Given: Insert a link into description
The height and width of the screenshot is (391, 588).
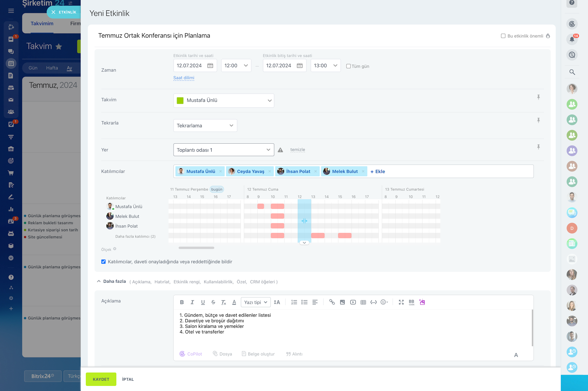Looking at the screenshot, I should click(332, 302).
